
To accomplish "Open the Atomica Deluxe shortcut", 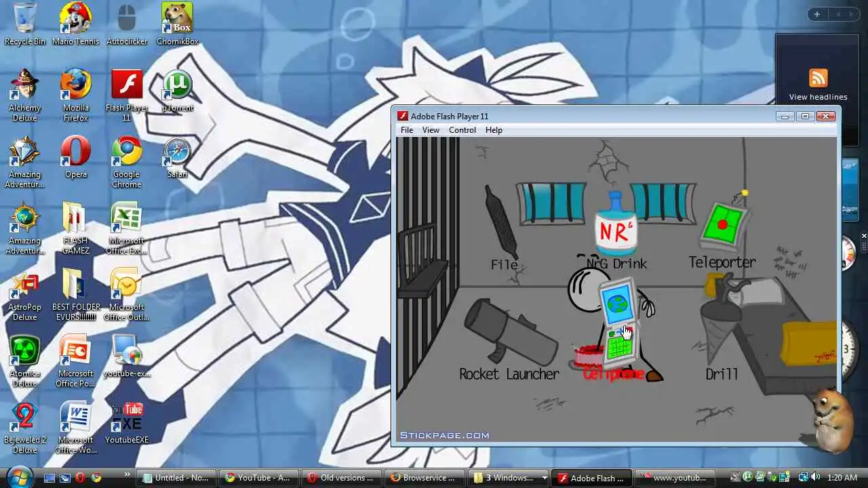I will tap(25, 361).
